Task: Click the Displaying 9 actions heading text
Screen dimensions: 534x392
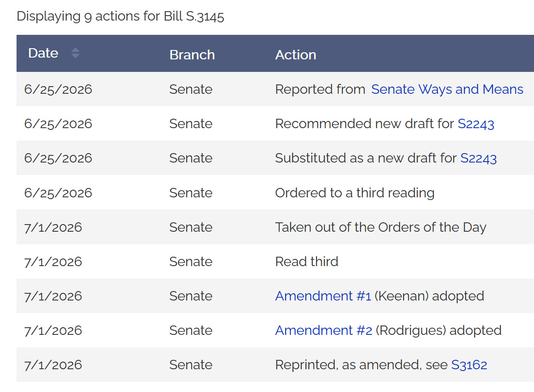Action: point(120,17)
